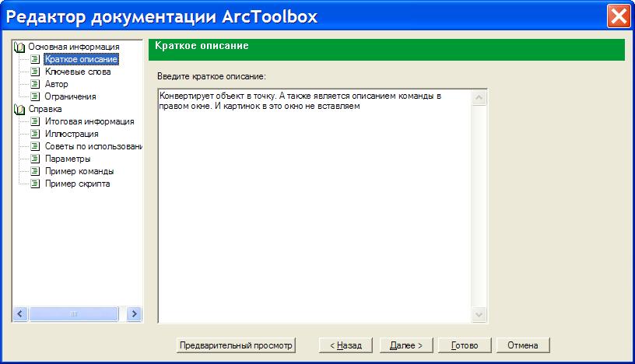Click the page icon next to Итоговая информация

tap(35, 121)
